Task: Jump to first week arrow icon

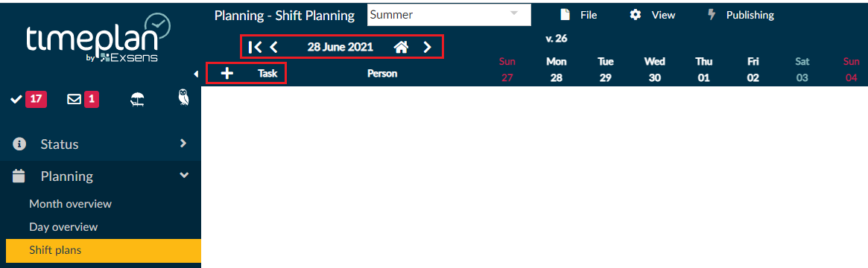Action: [x=256, y=48]
